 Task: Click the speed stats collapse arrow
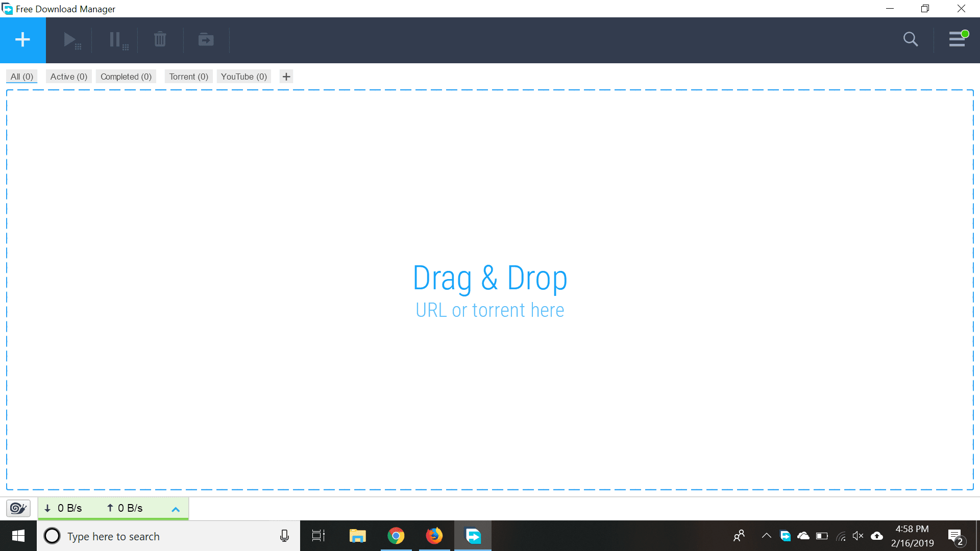(176, 509)
